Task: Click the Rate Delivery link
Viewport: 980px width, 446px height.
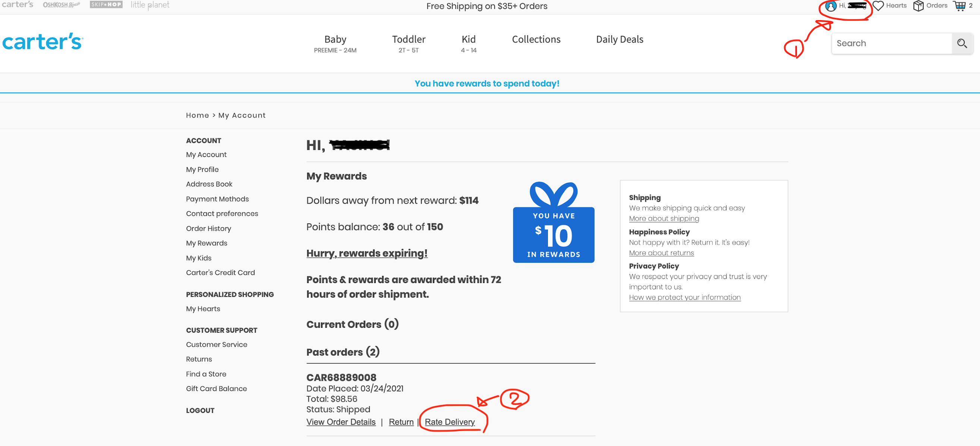Action: [449, 422]
